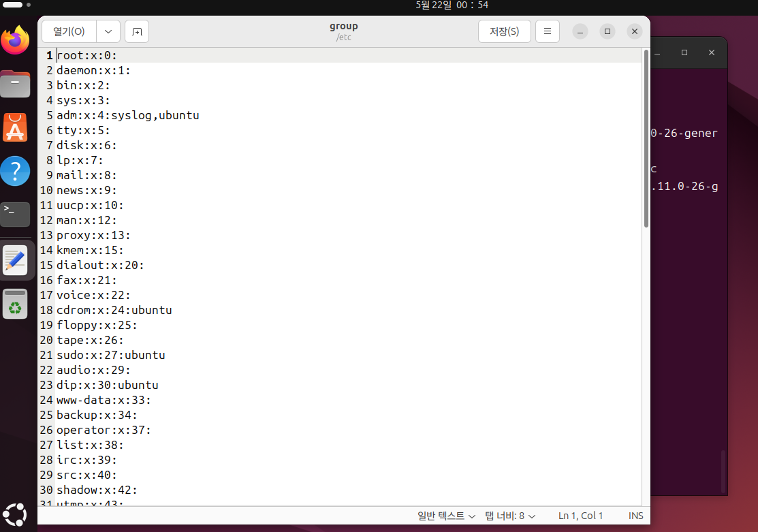
Task: Click the uucp:x:10: line
Action: pos(90,206)
